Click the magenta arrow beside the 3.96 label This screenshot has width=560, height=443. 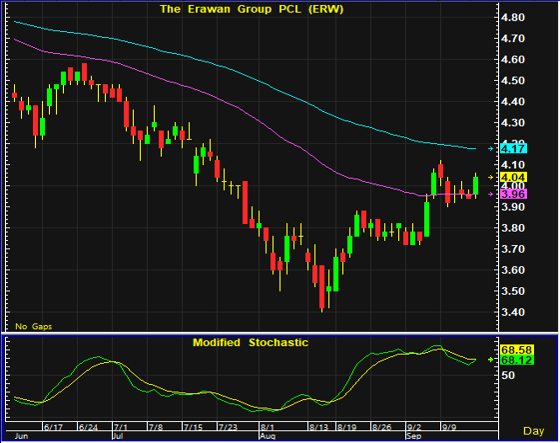(x=491, y=194)
